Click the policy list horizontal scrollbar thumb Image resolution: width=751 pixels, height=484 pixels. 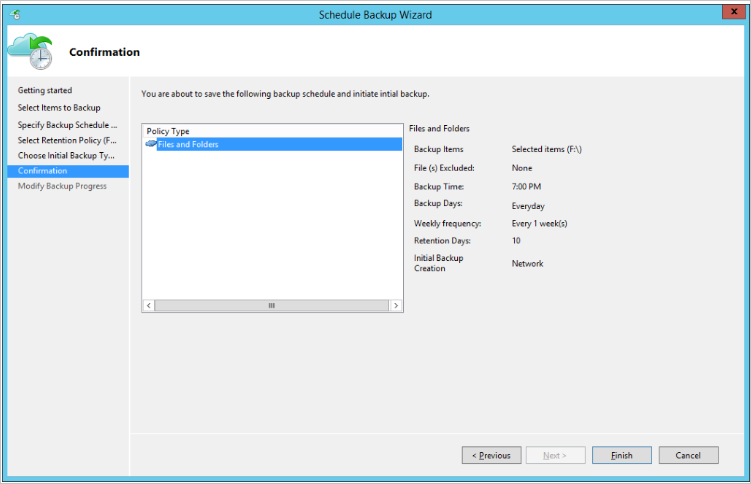pos(271,306)
